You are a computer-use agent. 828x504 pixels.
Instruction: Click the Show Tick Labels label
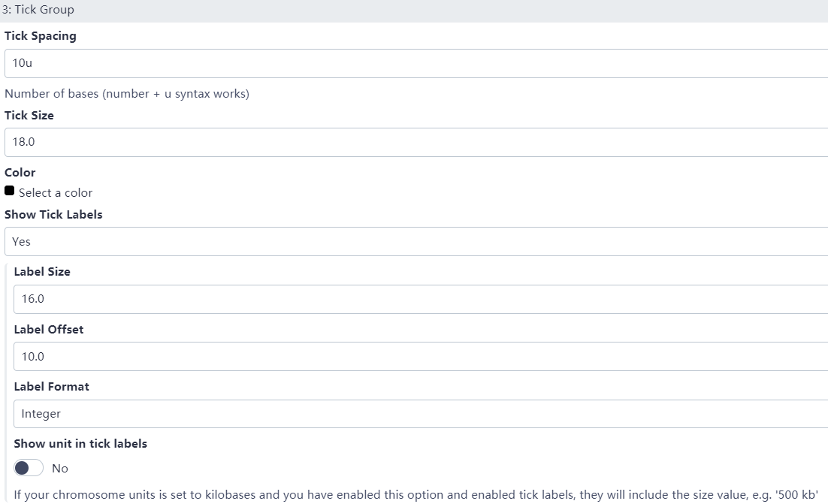pos(53,215)
